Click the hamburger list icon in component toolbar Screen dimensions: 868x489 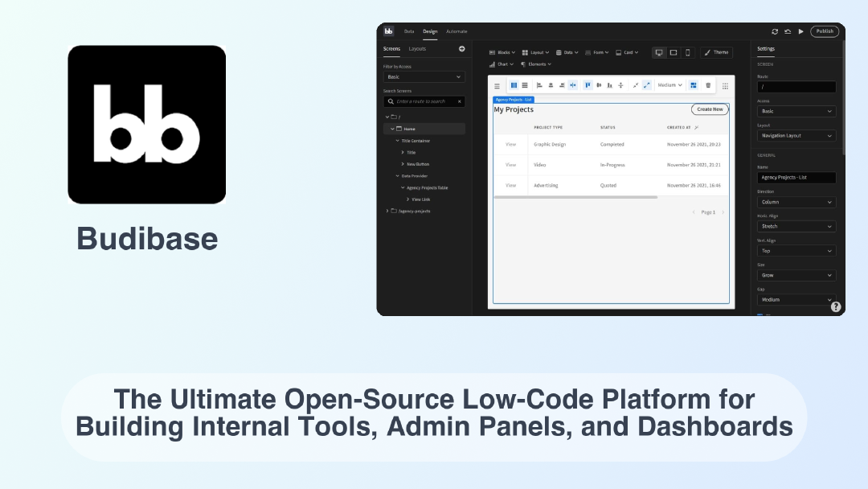[497, 84]
